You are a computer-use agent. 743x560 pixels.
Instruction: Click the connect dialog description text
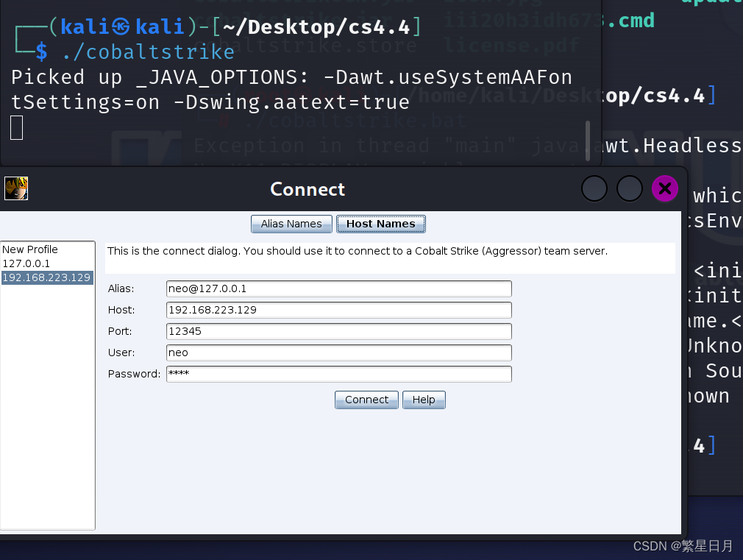click(x=358, y=251)
